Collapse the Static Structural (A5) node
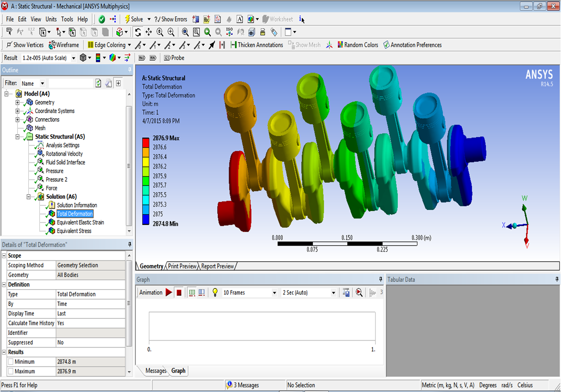This screenshot has height=392, width=561. 18,137
